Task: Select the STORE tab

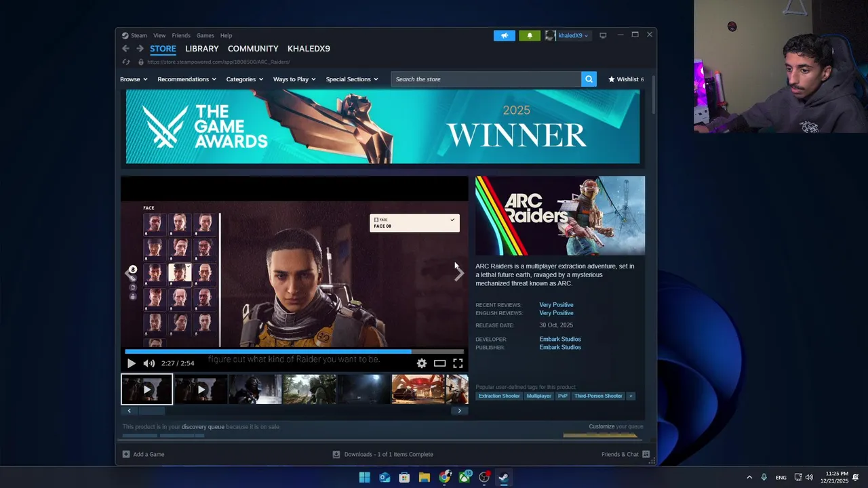Action: pyautogui.click(x=163, y=49)
